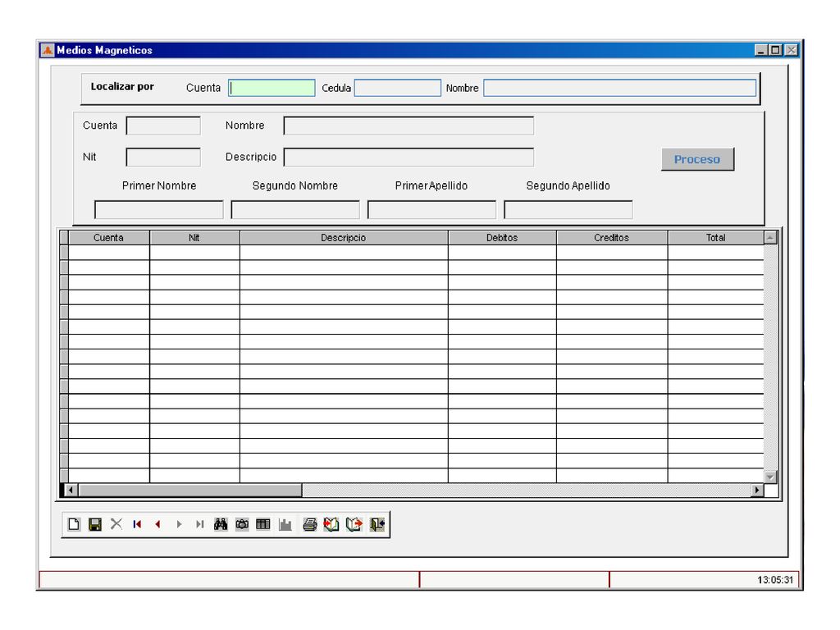Click grid vertical scrollbar down arrow

(770, 477)
